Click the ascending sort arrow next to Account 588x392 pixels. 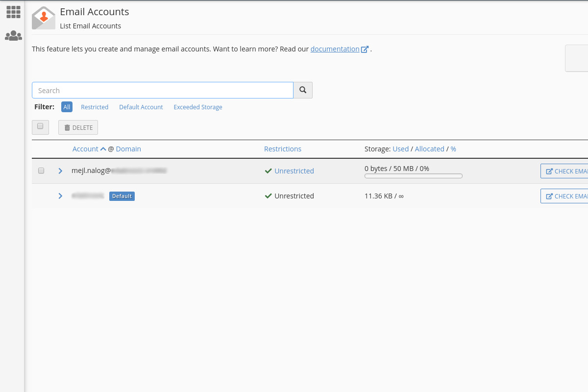(x=103, y=149)
